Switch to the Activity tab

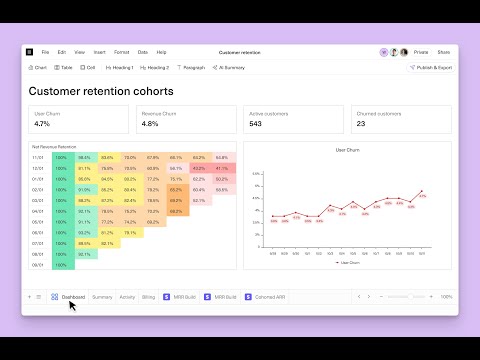click(127, 297)
